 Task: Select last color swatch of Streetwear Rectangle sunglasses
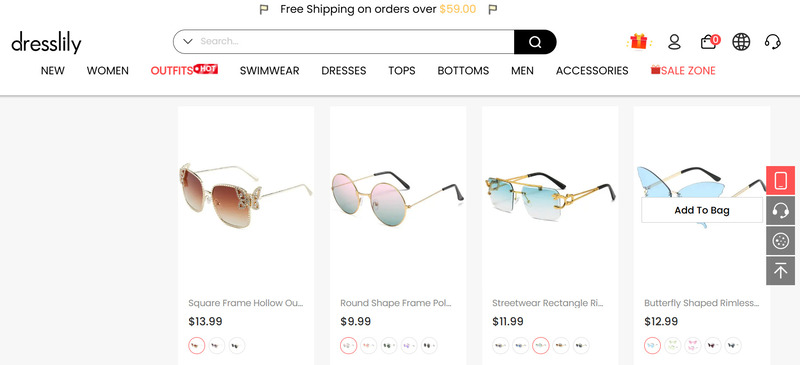tap(581, 346)
